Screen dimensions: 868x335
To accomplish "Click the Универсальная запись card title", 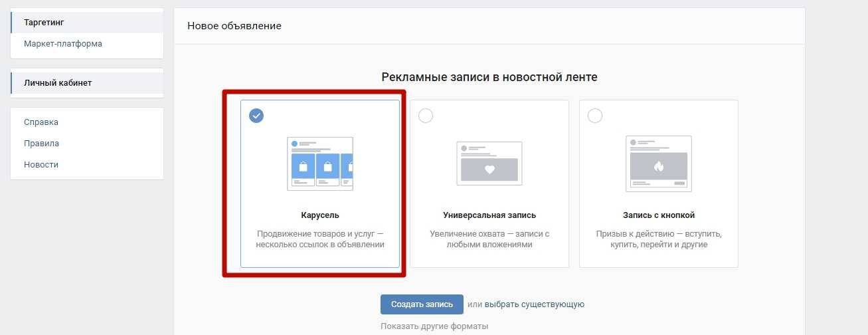I will [489, 215].
